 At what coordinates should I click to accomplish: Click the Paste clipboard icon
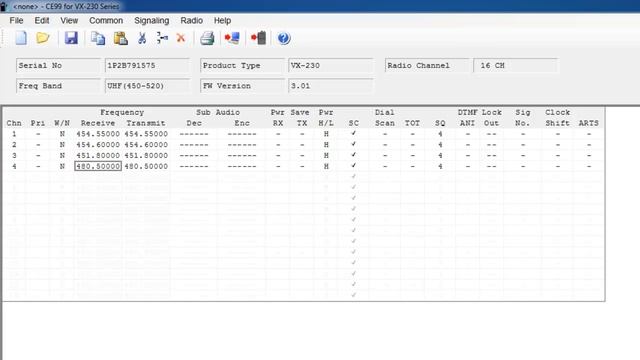(x=120, y=38)
